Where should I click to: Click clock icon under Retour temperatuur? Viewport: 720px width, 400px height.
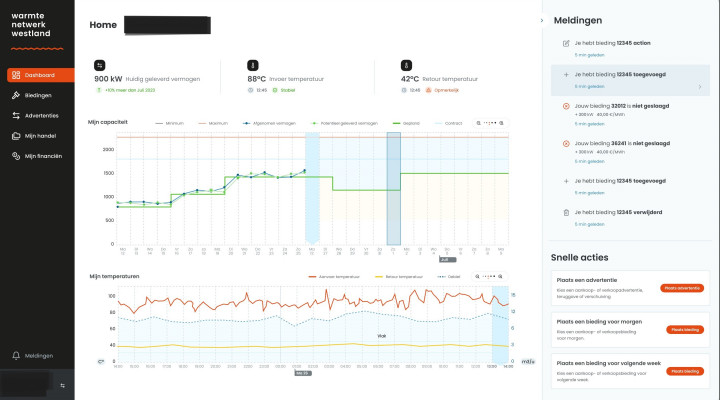pos(404,90)
